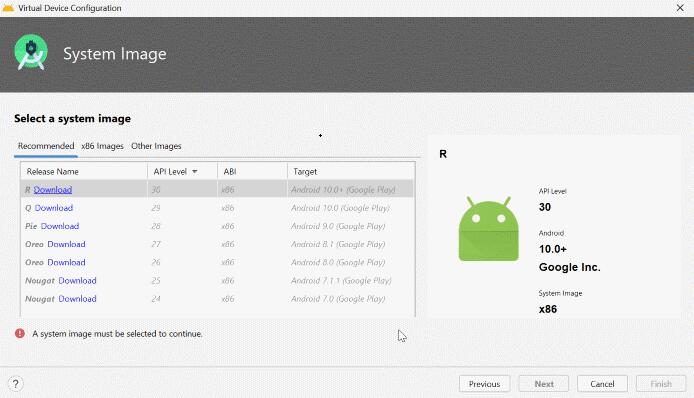
Task: Click the Next button
Action: point(544,384)
